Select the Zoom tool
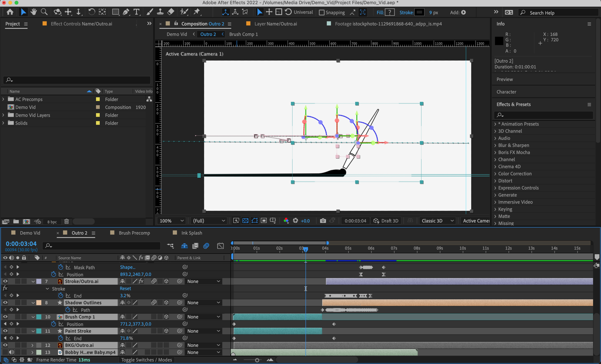Image resolution: width=601 pixels, height=364 pixels. [44, 12]
